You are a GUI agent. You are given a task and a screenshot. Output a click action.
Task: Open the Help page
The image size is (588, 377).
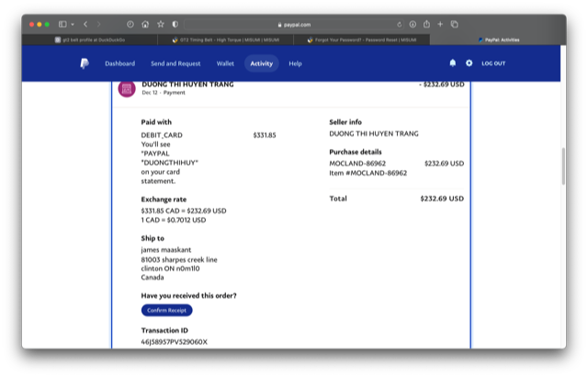coord(295,63)
